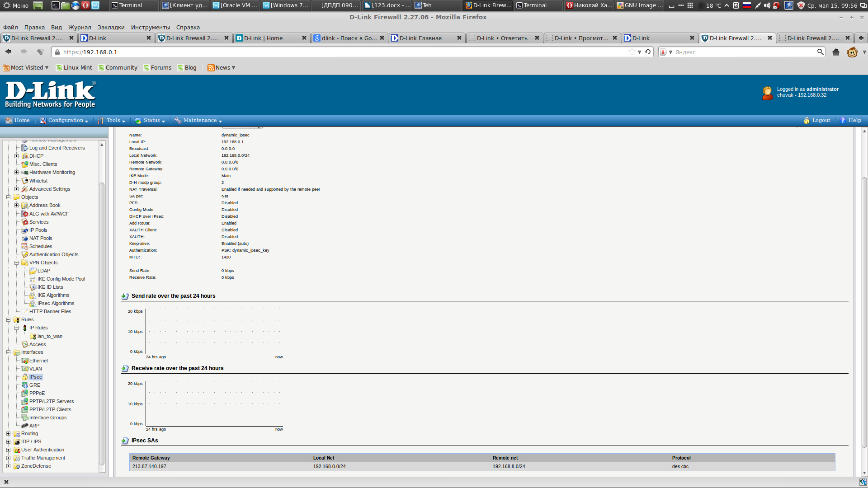Click the Services icon under Objects
Image resolution: width=868 pixels, height=488 pixels.
point(25,222)
